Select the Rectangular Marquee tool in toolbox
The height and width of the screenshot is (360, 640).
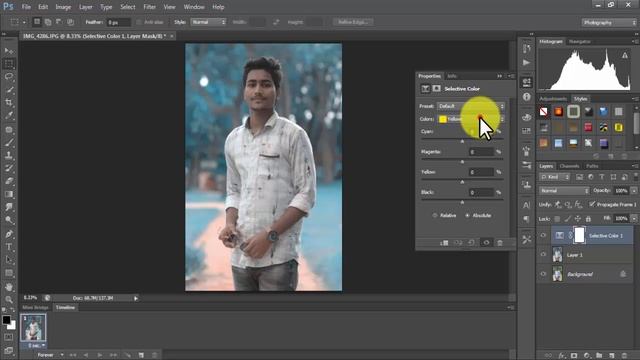(x=9, y=64)
